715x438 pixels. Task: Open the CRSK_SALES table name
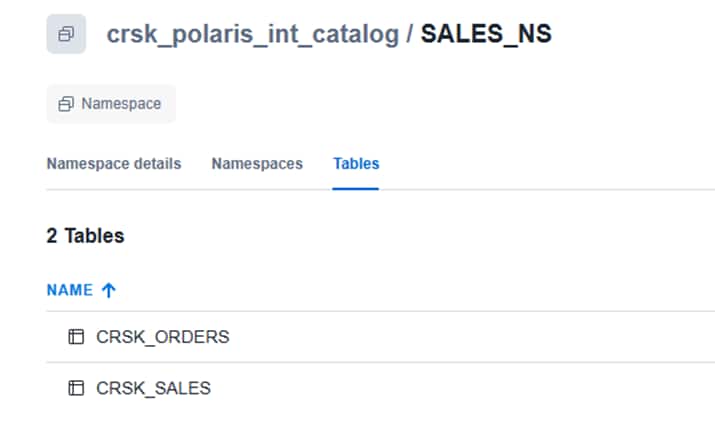(x=154, y=388)
